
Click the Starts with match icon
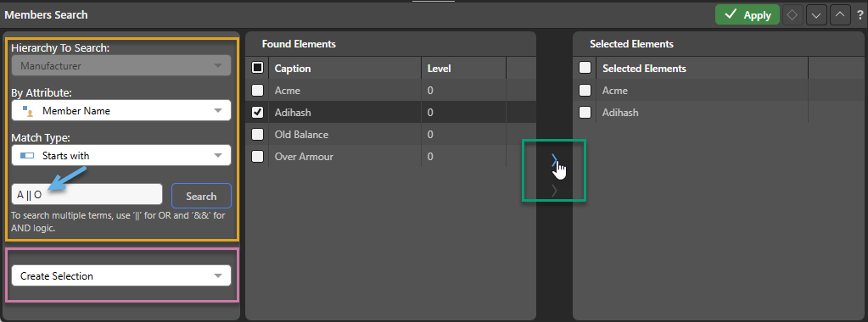pos(27,155)
